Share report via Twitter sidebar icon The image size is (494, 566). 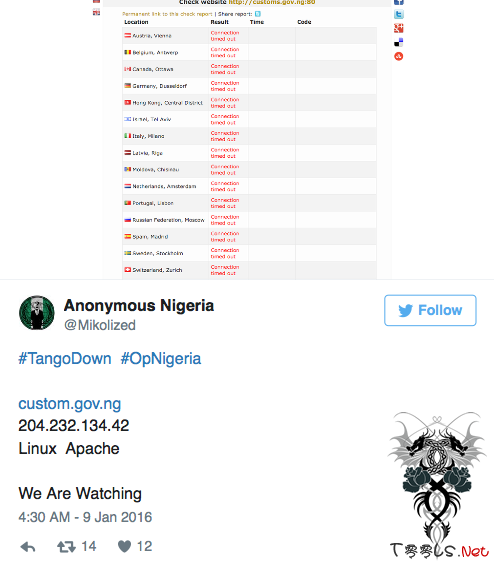tap(399, 14)
